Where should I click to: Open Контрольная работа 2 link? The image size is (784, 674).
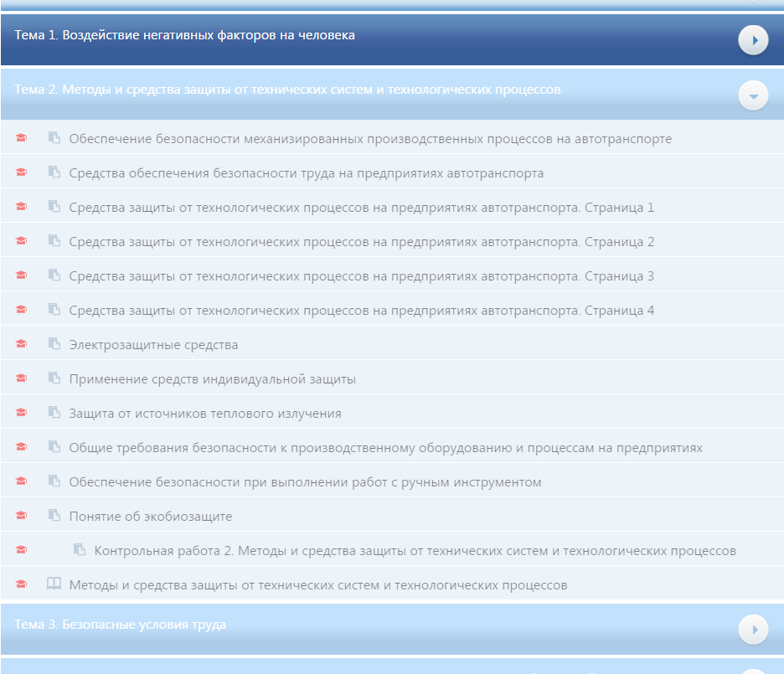tap(415, 551)
